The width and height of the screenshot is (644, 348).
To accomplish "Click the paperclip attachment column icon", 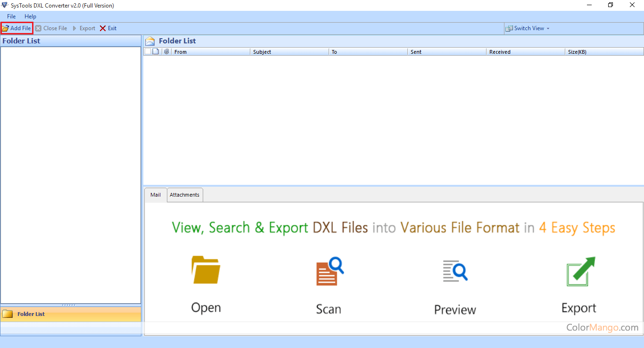I will 166,51.
